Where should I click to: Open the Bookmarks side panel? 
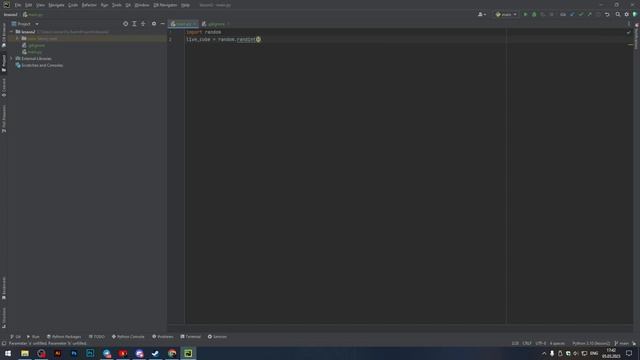4,288
